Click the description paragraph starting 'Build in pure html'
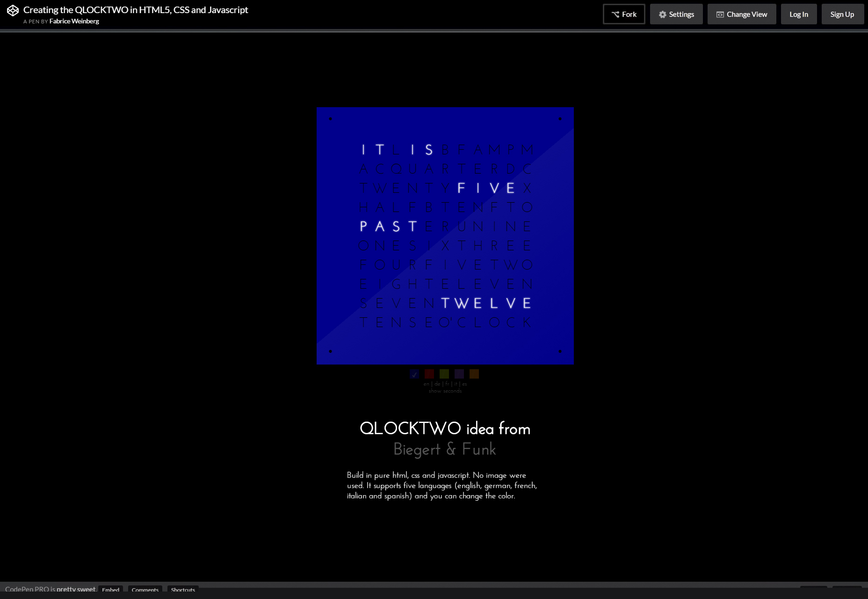The height and width of the screenshot is (599, 868). coord(442,485)
